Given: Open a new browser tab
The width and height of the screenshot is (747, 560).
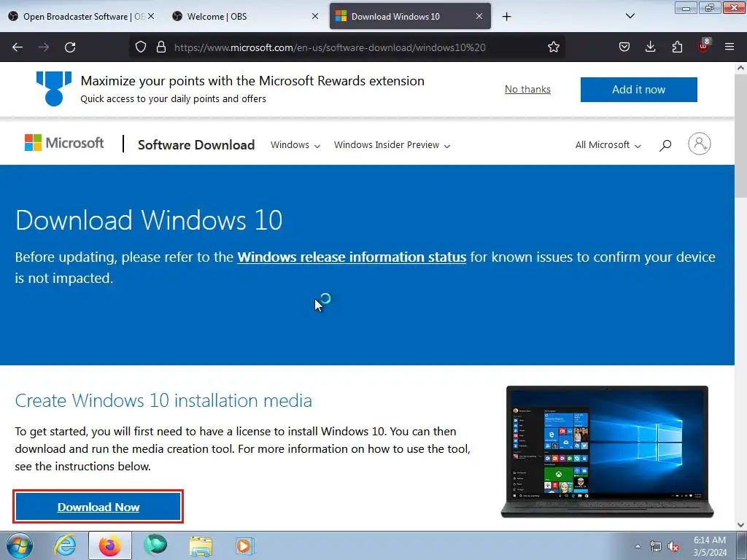Looking at the screenshot, I should tap(506, 17).
